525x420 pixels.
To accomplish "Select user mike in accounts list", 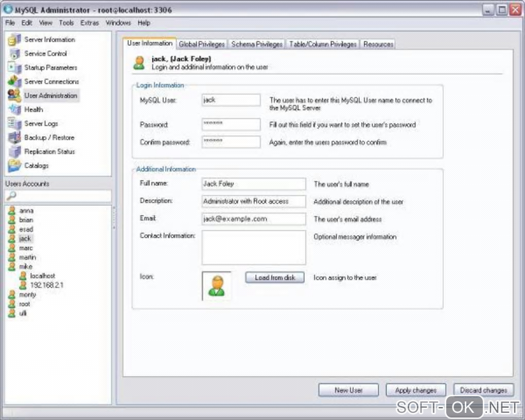I will pyautogui.click(x=25, y=267).
